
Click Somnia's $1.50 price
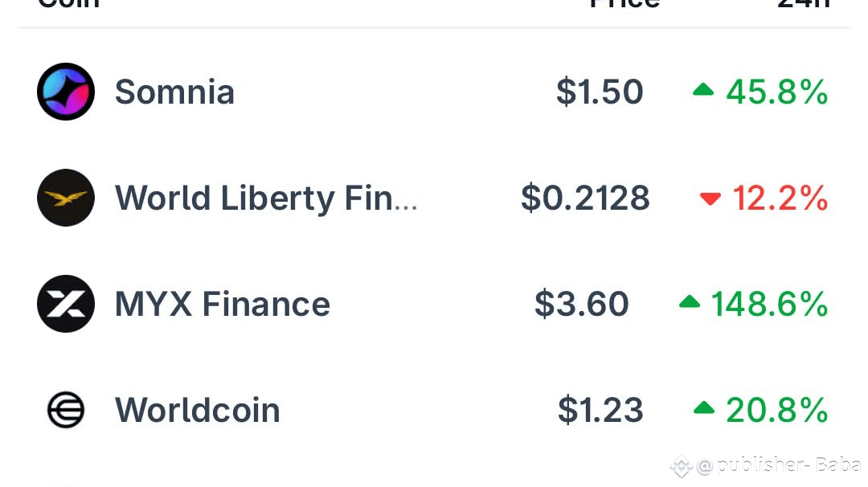click(600, 92)
